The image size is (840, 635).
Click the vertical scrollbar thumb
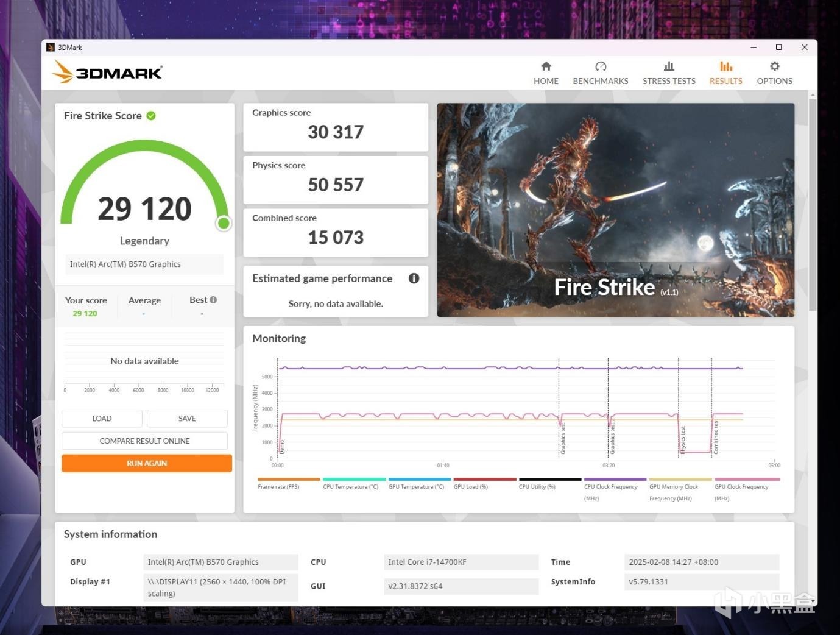[x=813, y=204]
